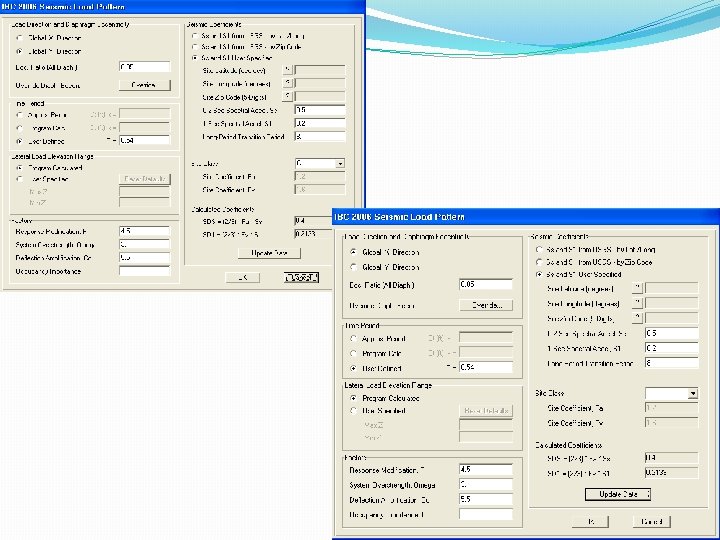Open Site Class dropdown arrow in front dialog

[692, 394]
